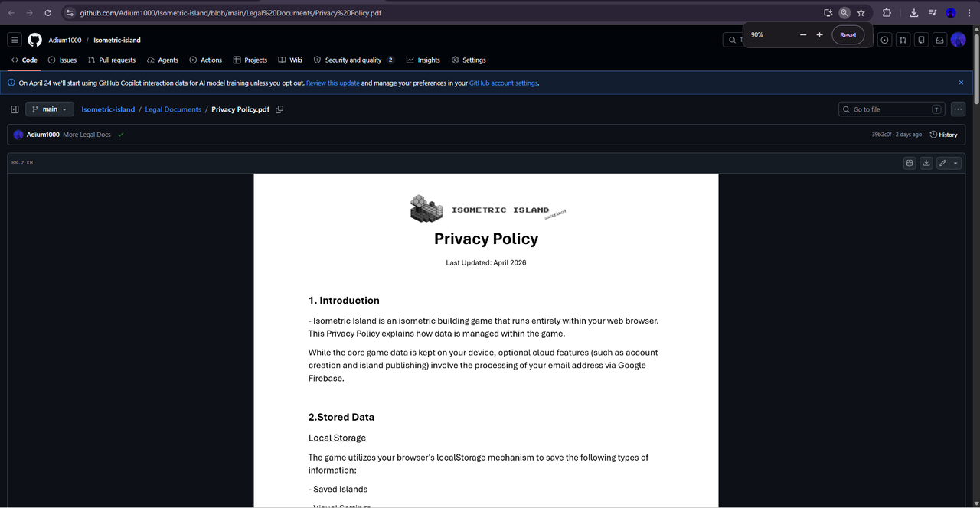
Task: Increase browser zoom with plus button
Action: [x=819, y=35]
